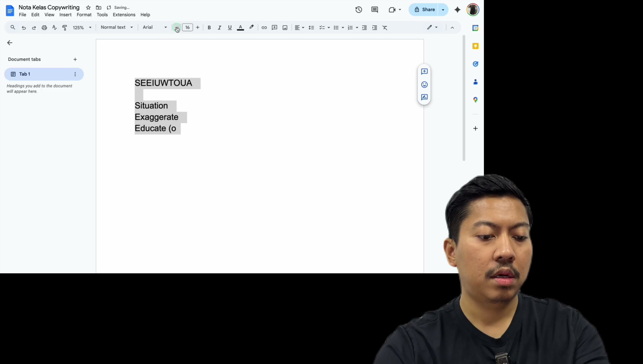
Task: Open the Format menu
Action: coord(84,14)
